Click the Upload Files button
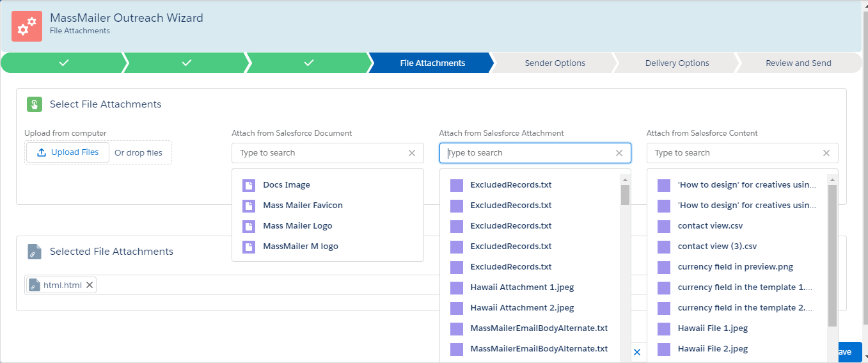The height and width of the screenshot is (363, 868). [x=68, y=152]
